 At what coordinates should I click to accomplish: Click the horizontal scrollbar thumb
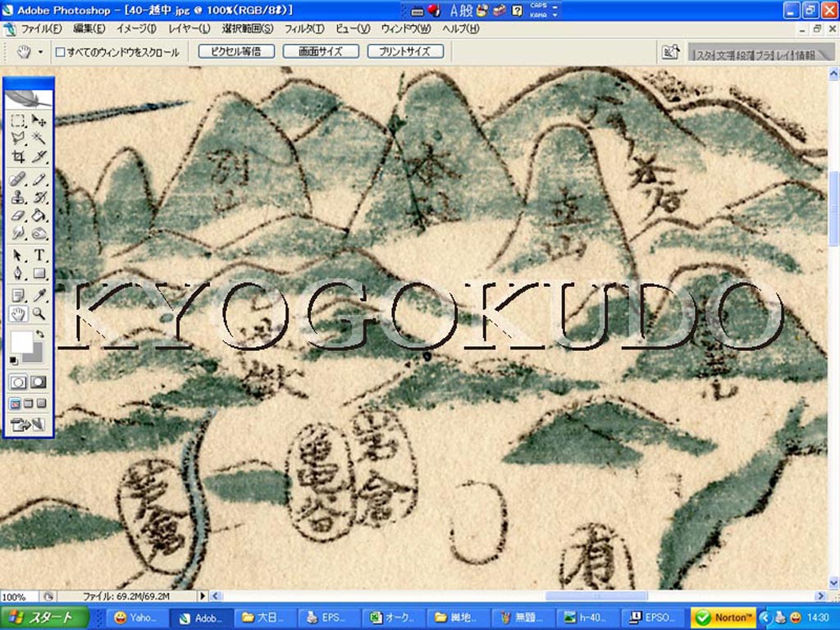[596, 596]
